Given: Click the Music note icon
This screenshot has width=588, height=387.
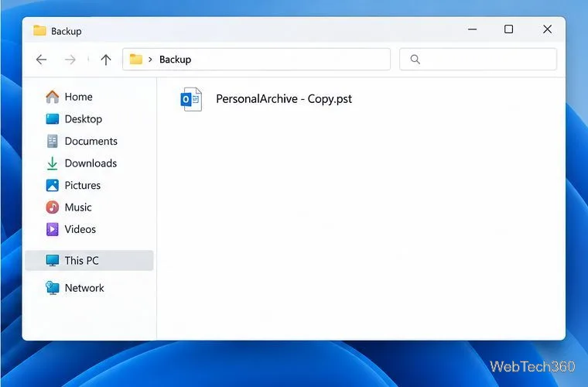Looking at the screenshot, I should click(x=52, y=207).
